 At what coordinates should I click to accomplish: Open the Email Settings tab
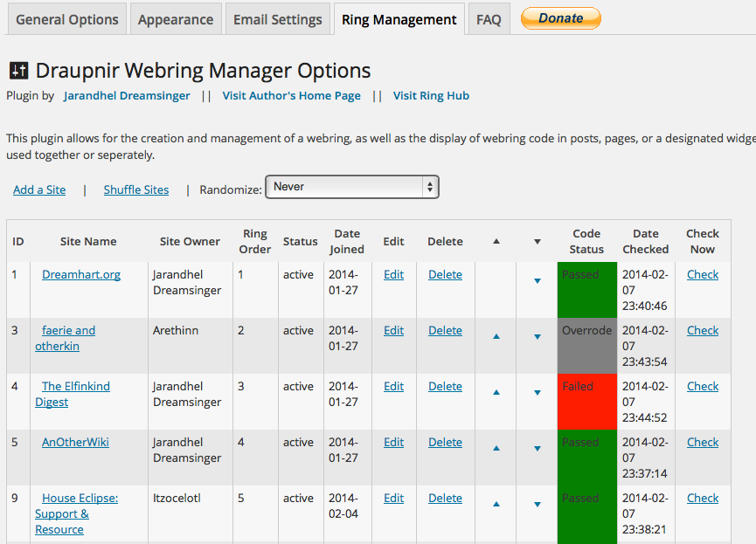pos(277,19)
